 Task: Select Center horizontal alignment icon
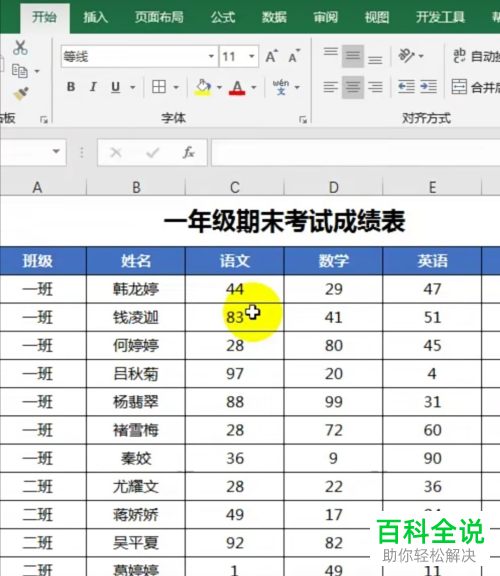(x=353, y=87)
